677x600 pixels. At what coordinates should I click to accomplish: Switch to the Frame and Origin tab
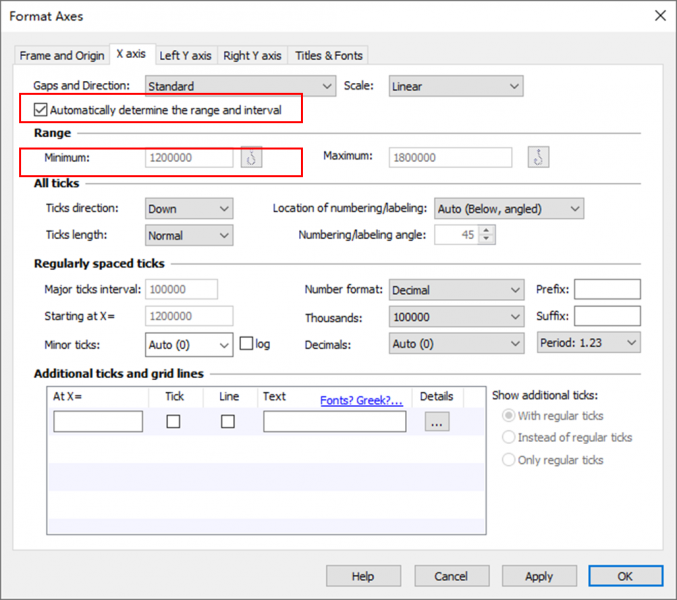(x=62, y=56)
